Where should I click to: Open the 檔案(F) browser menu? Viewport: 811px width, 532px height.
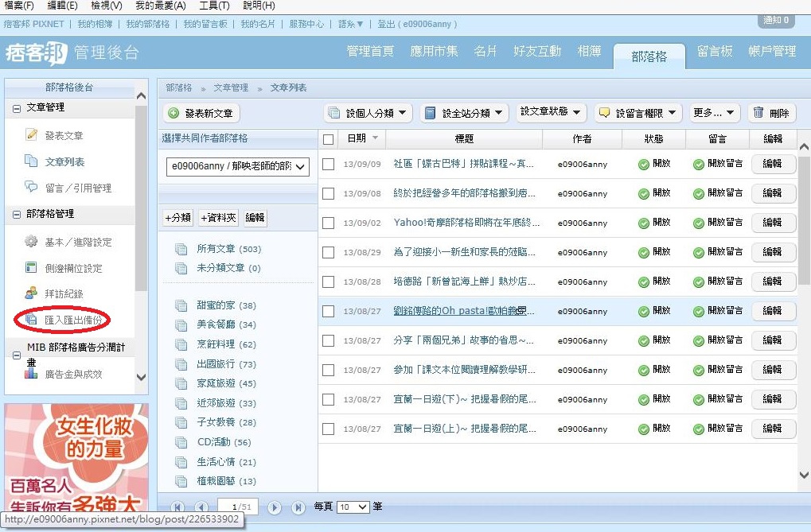(x=19, y=6)
